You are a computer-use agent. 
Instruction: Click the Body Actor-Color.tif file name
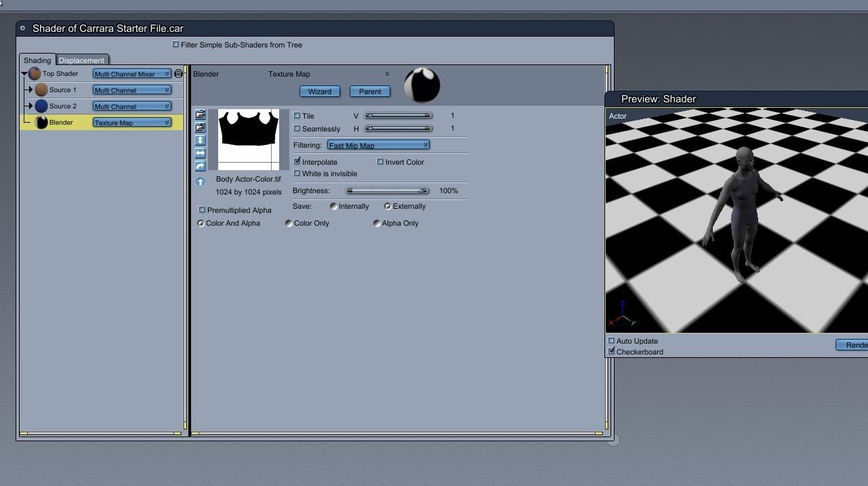click(248, 179)
